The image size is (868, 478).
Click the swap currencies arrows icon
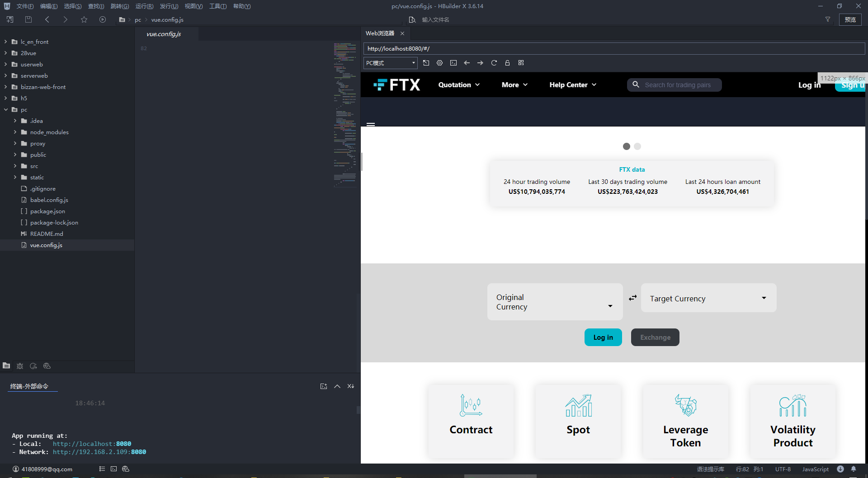[632, 298]
